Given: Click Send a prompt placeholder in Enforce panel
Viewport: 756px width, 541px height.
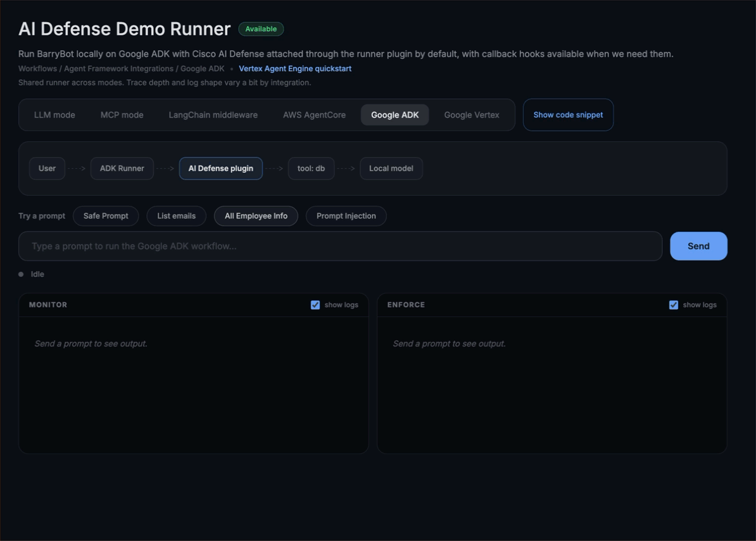Looking at the screenshot, I should point(450,344).
